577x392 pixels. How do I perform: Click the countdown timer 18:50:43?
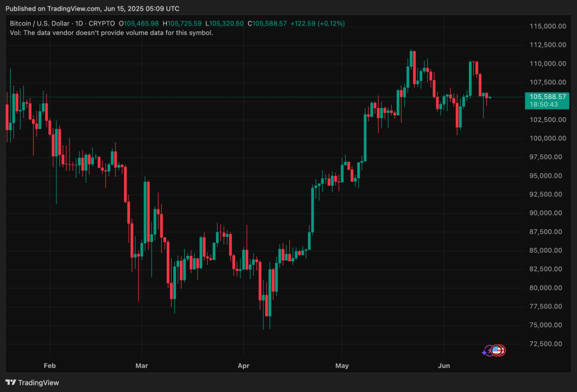click(x=543, y=105)
